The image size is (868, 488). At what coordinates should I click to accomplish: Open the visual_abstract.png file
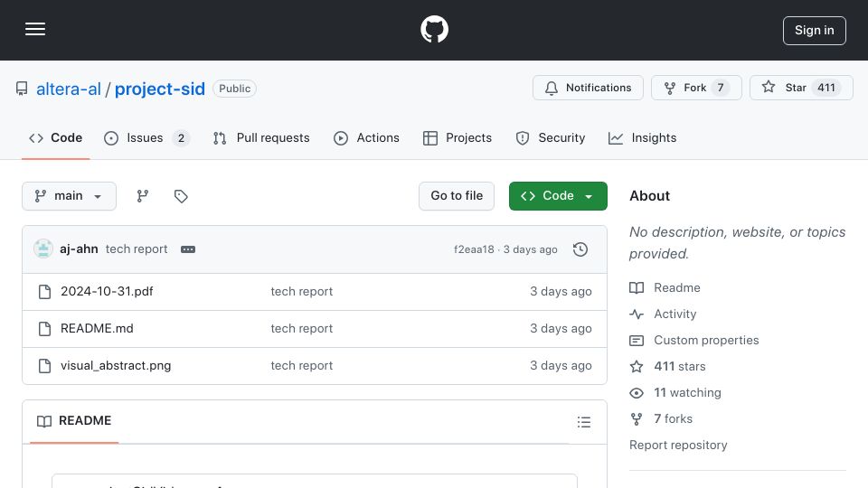116,366
